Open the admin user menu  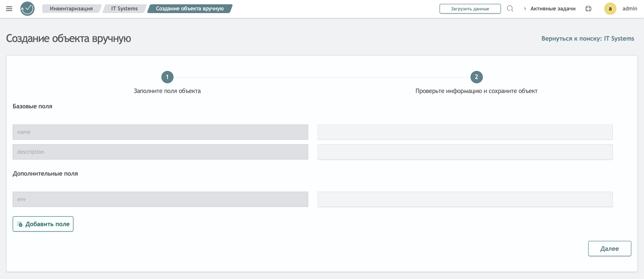(x=630, y=9)
